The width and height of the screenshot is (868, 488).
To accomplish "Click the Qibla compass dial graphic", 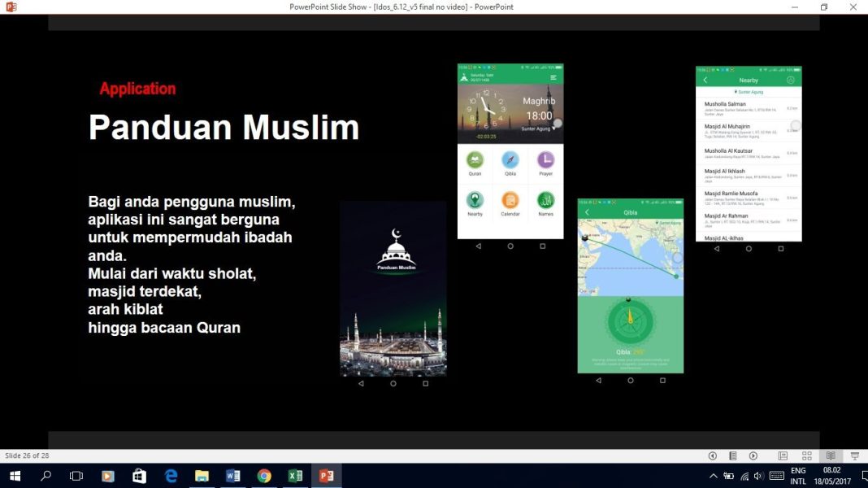I will [630, 321].
